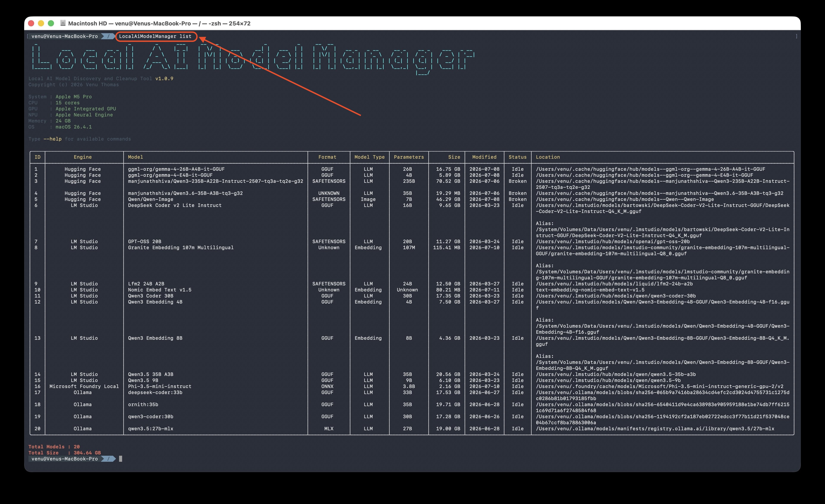
Task: Click the Qwen3-235B-A22B-Instruct model name
Action: 216,181
